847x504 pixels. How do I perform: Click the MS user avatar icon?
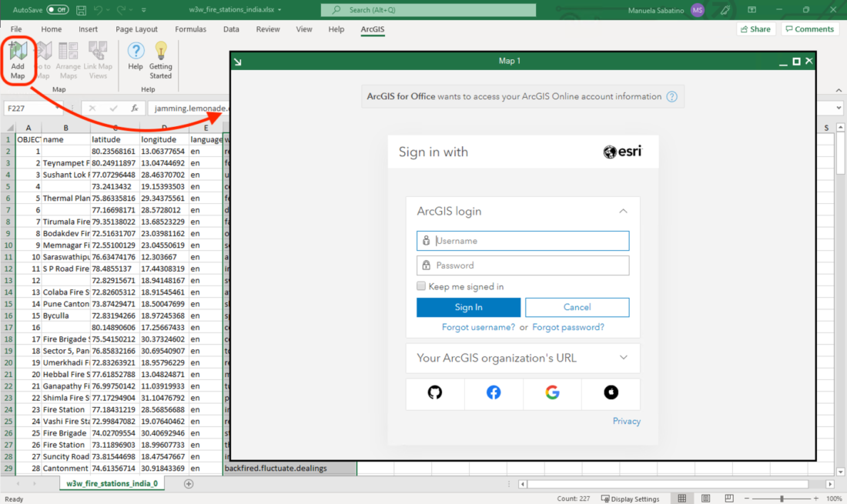[x=698, y=10]
